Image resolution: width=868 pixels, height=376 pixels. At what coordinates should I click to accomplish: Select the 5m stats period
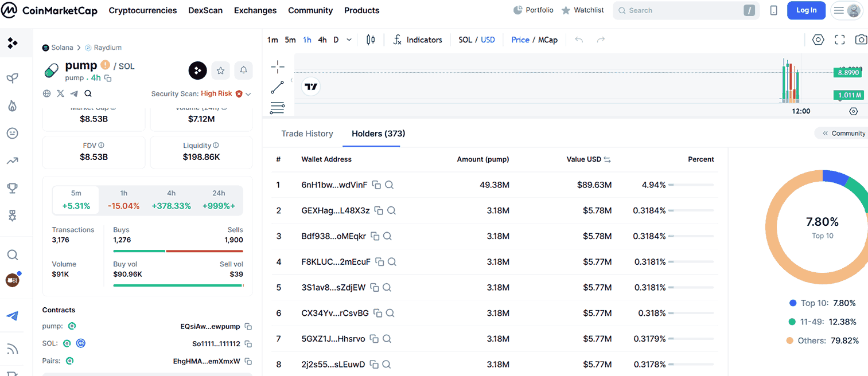[76, 199]
